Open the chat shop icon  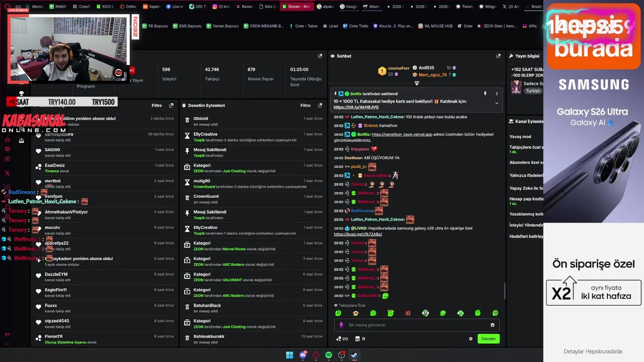coord(360,339)
